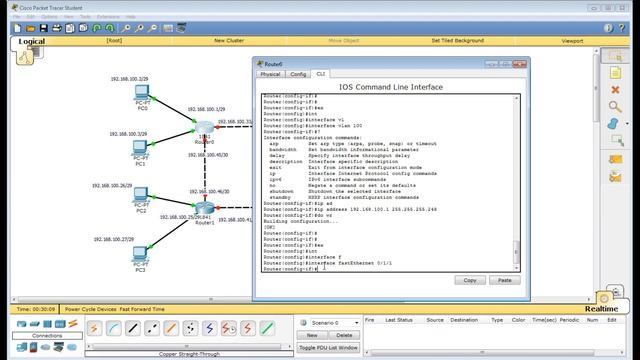Open the drawing palette icon in the toolbar

pyautogui.click(x=168, y=28)
